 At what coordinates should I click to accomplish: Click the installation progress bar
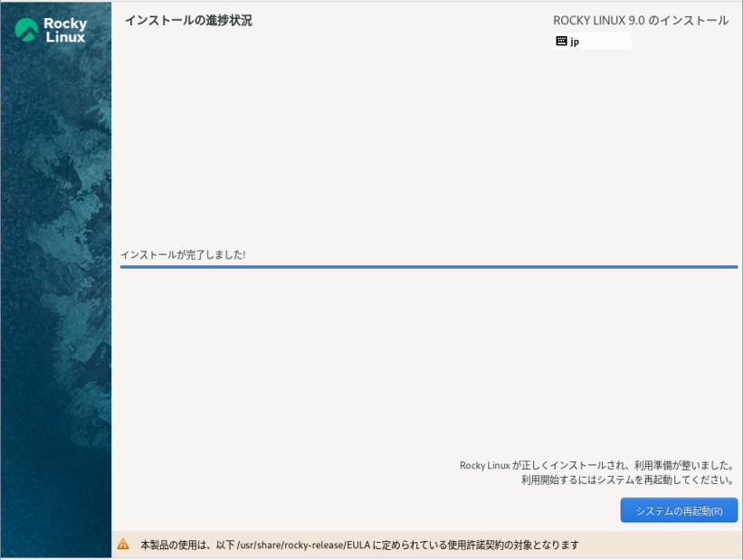[429, 267]
